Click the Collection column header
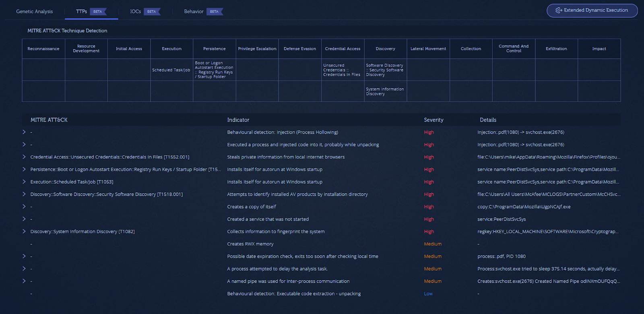This screenshot has width=644, height=314. 471,49
